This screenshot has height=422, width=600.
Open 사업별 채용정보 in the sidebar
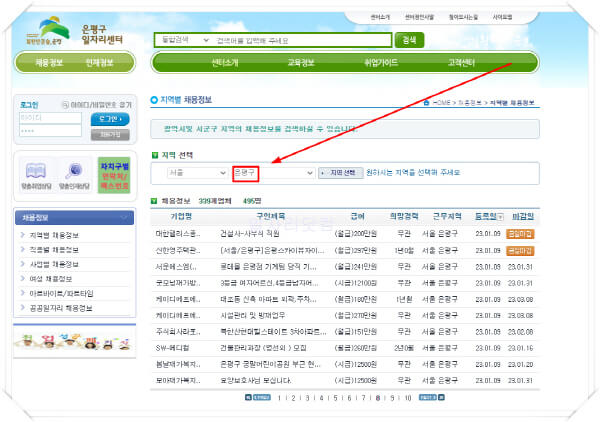pos(54,264)
